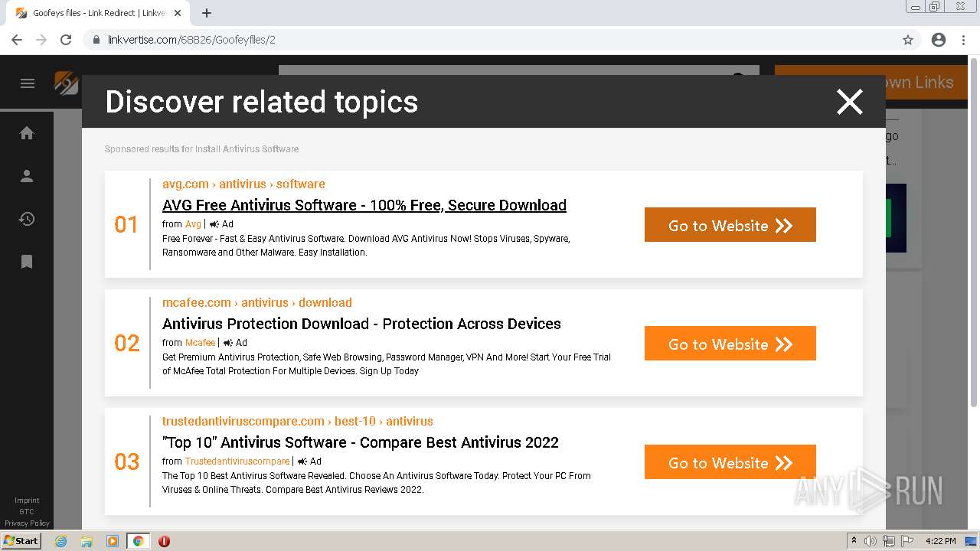
Task: Launch Internet Explorer from taskbar
Action: 60,541
